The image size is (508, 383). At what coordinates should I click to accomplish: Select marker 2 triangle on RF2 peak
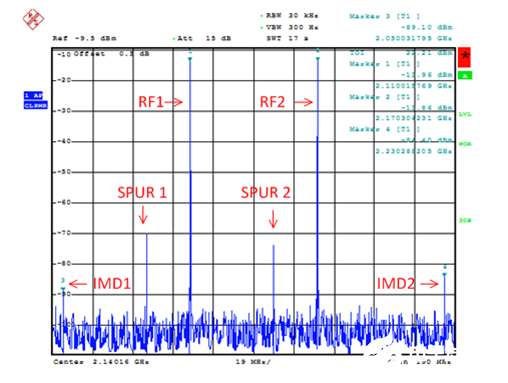pos(318,59)
